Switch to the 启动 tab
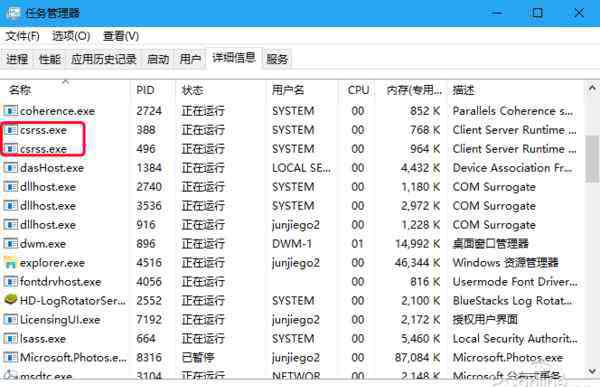This screenshot has width=600, height=387. [x=158, y=59]
